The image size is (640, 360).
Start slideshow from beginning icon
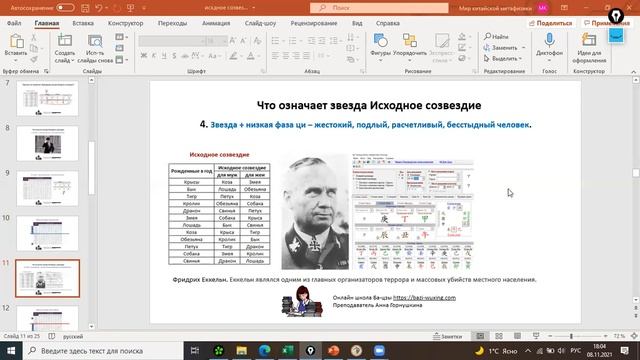pyautogui.click(x=131, y=8)
